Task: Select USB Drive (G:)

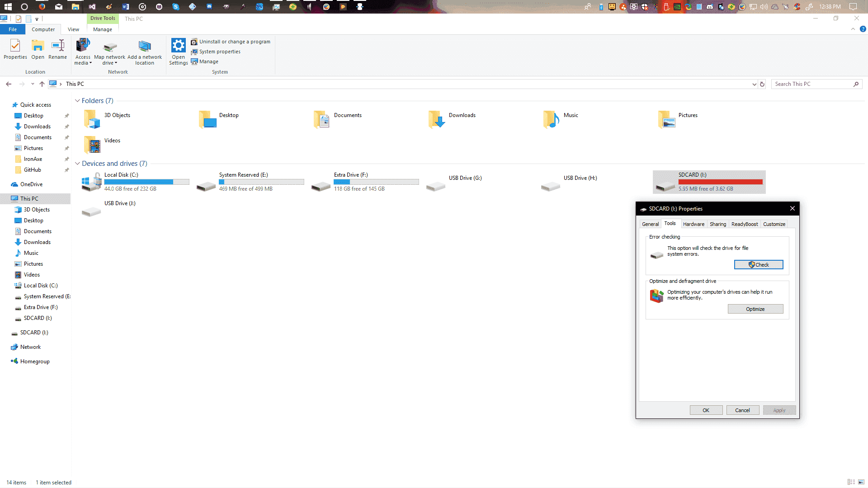Action: pos(454,182)
